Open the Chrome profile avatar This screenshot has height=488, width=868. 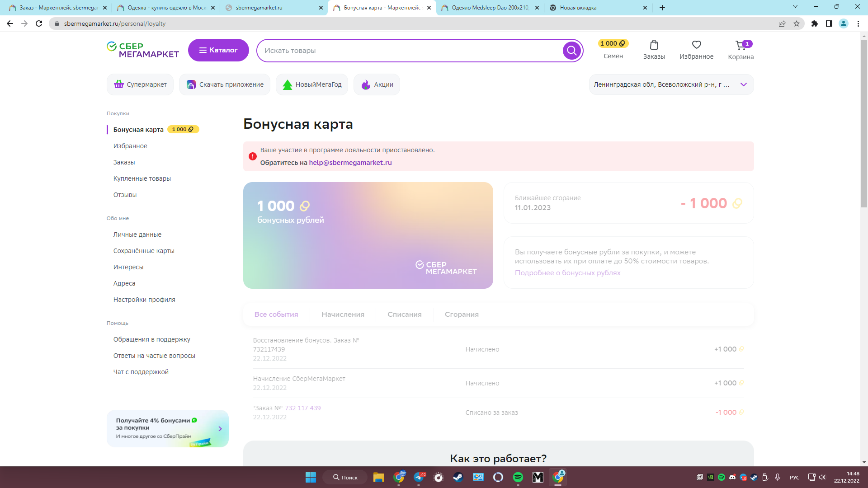tap(844, 23)
